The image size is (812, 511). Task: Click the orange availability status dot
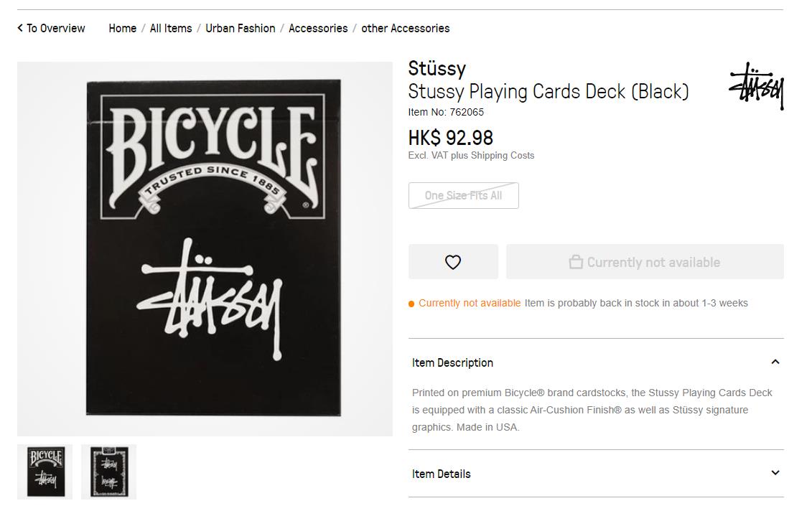point(411,304)
